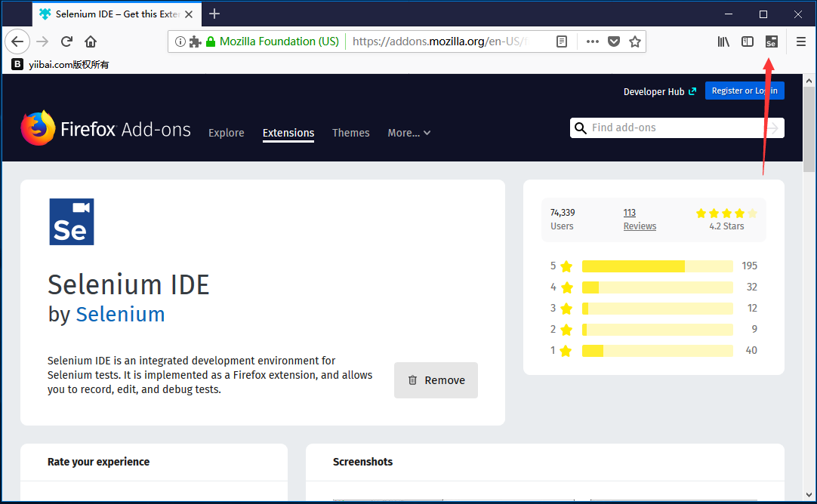Click the Register or Log in button
Image resolution: width=817 pixels, height=504 pixels.
[745, 91]
